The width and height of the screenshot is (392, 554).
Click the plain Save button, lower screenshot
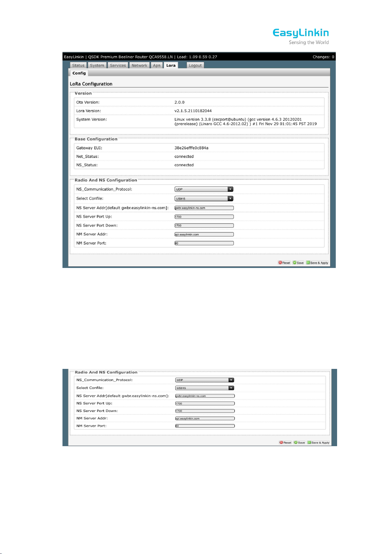click(300, 443)
